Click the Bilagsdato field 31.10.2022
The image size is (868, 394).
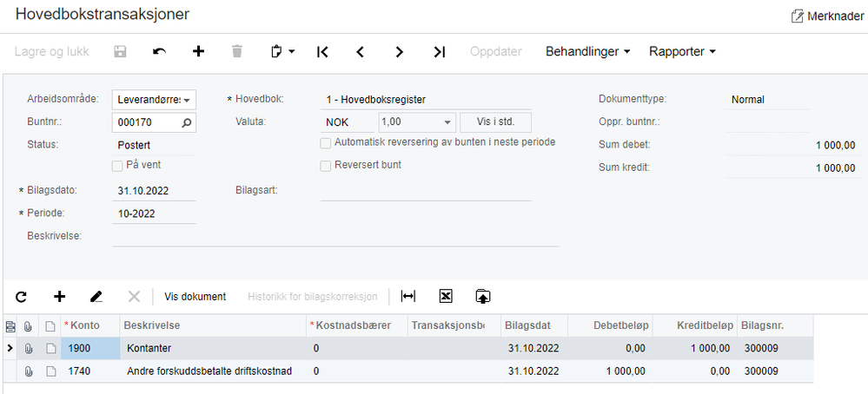pyautogui.click(x=154, y=191)
